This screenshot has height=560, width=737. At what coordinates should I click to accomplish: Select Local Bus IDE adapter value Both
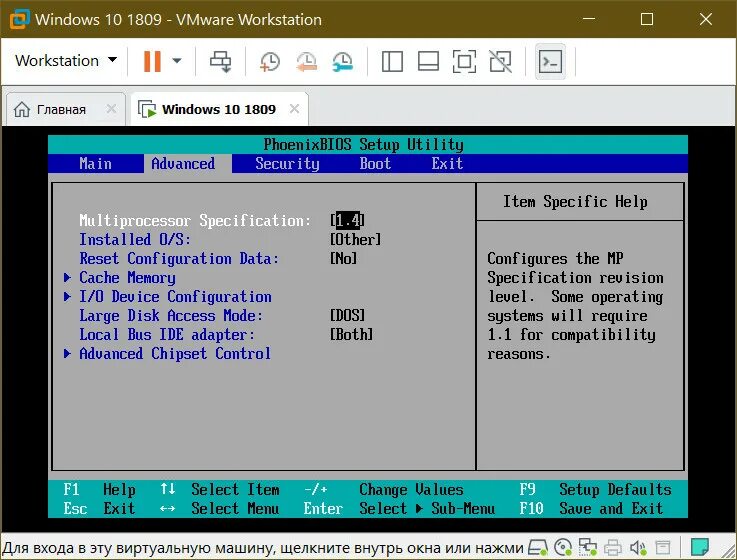pos(352,335)
